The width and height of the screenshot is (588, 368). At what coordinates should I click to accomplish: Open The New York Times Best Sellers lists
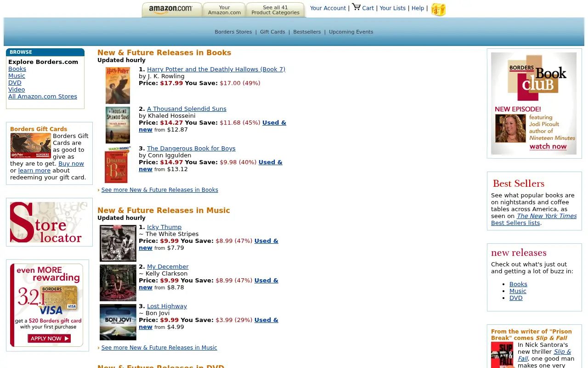point(534,219)
